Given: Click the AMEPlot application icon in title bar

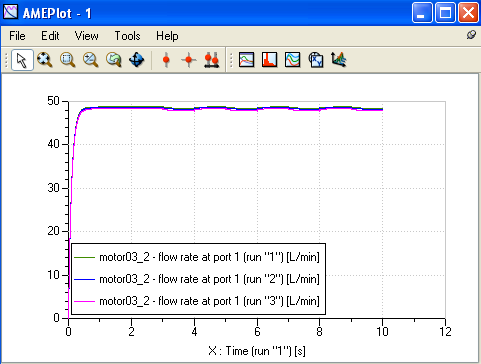Looking at the screenshot, I should click(x=10, y=12).
